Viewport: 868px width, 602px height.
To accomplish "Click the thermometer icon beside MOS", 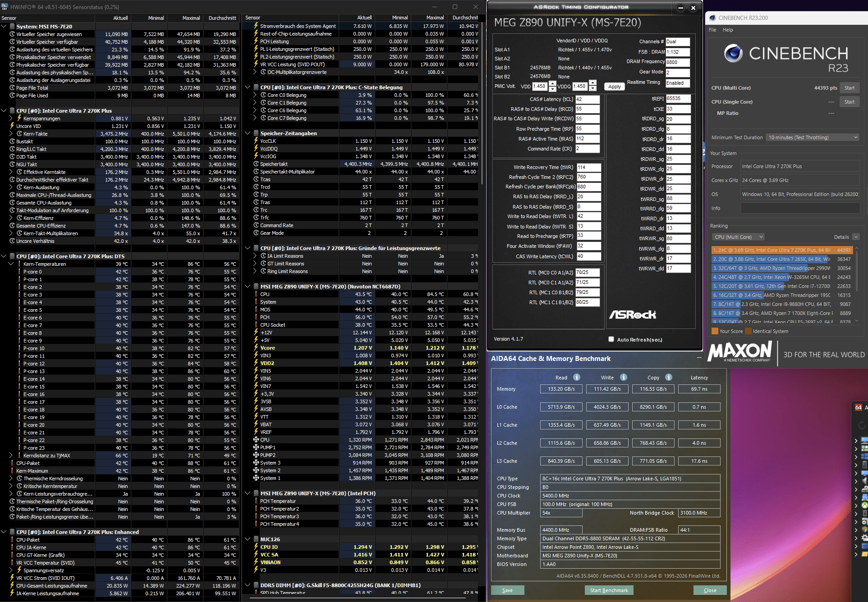I will click(256, 310).
